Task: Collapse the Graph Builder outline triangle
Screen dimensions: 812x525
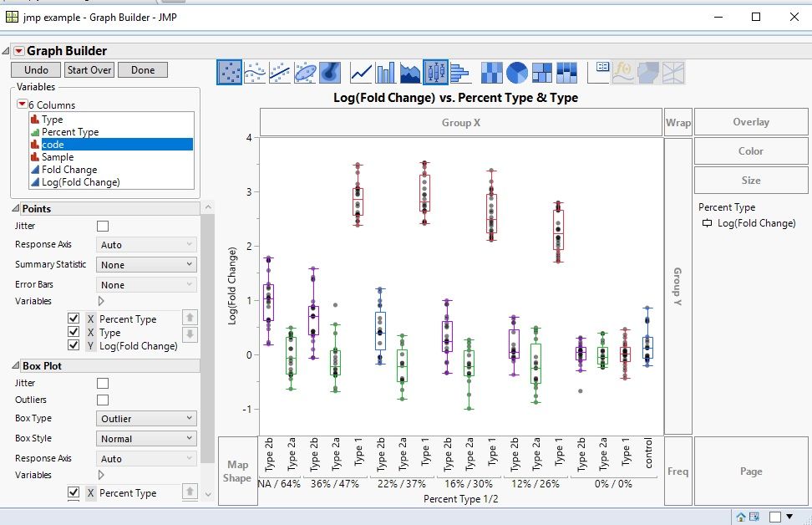Action: click(x=6, y=51)
